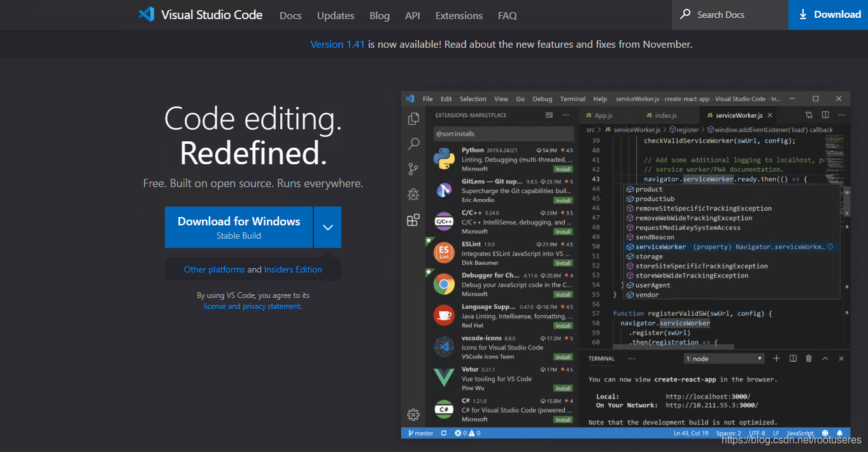
Task: Open the '1: node' terminal selector dropdown
Action: (724, 358)
